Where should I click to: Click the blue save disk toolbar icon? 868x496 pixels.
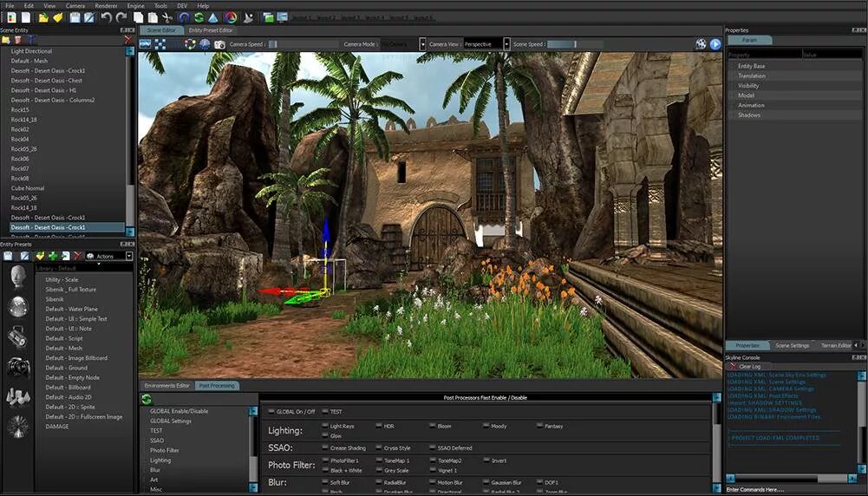(75, 17)
